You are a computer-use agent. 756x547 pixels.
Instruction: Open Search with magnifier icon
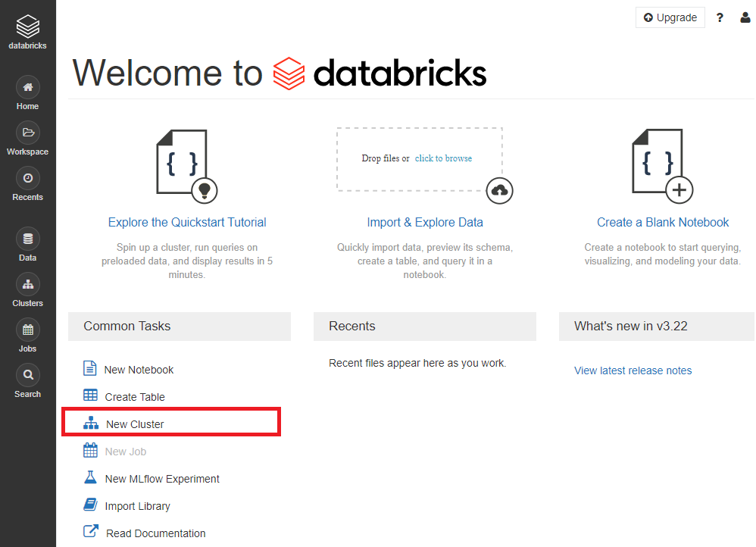coord(28,375)
